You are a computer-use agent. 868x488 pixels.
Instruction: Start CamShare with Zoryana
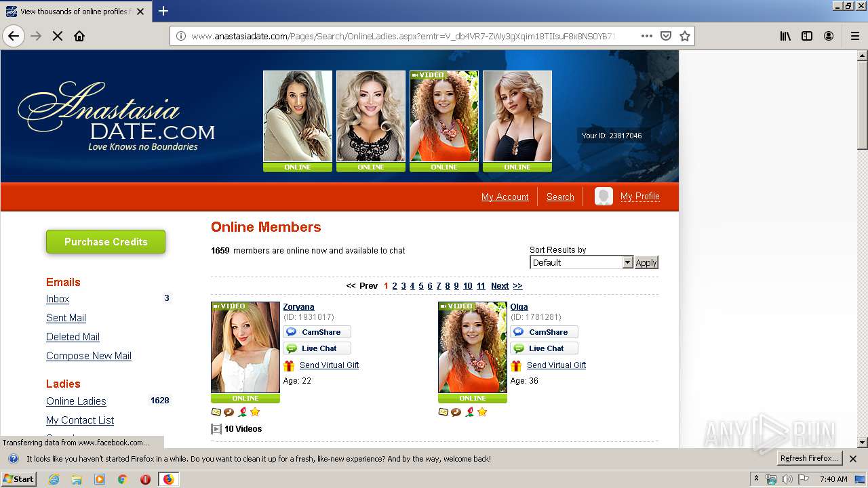click(317, 332)
